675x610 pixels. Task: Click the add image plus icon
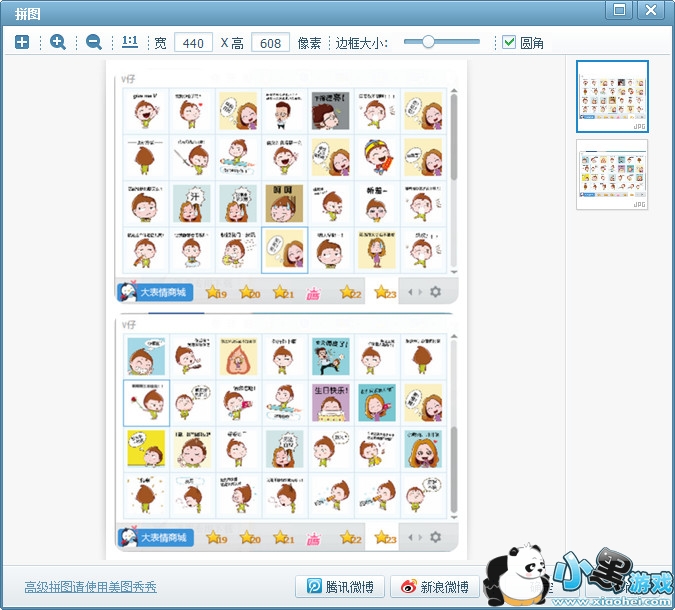click(22, 42)
